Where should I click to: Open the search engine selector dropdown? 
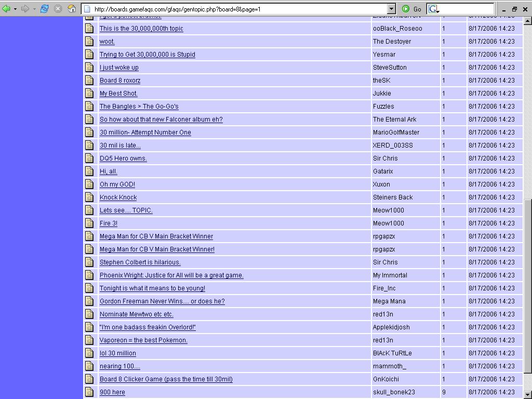pos(434,9)
